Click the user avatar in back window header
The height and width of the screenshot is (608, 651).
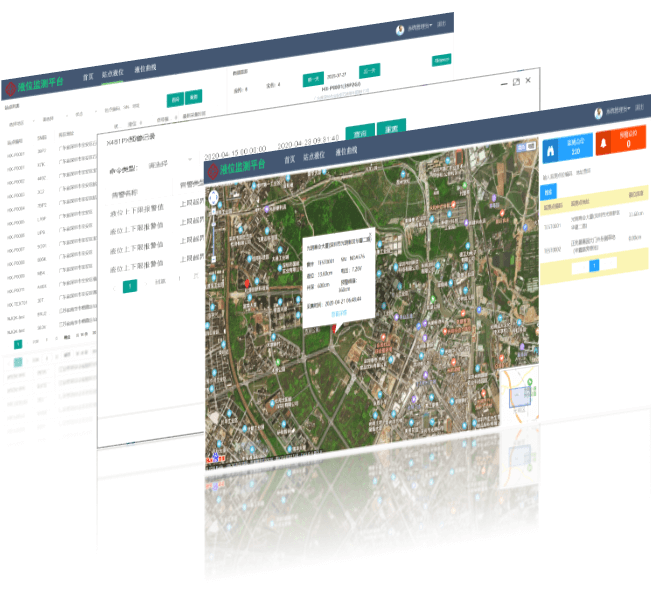pyautogui.click(x=400, y=30)
